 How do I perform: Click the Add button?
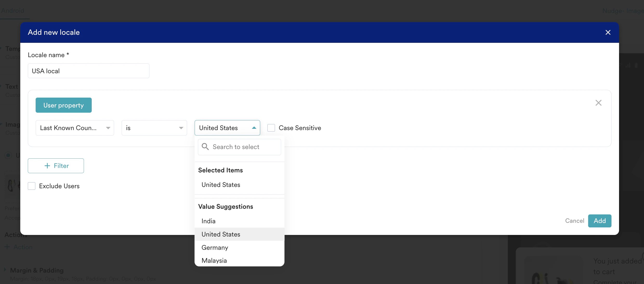[x=599, y=221]
